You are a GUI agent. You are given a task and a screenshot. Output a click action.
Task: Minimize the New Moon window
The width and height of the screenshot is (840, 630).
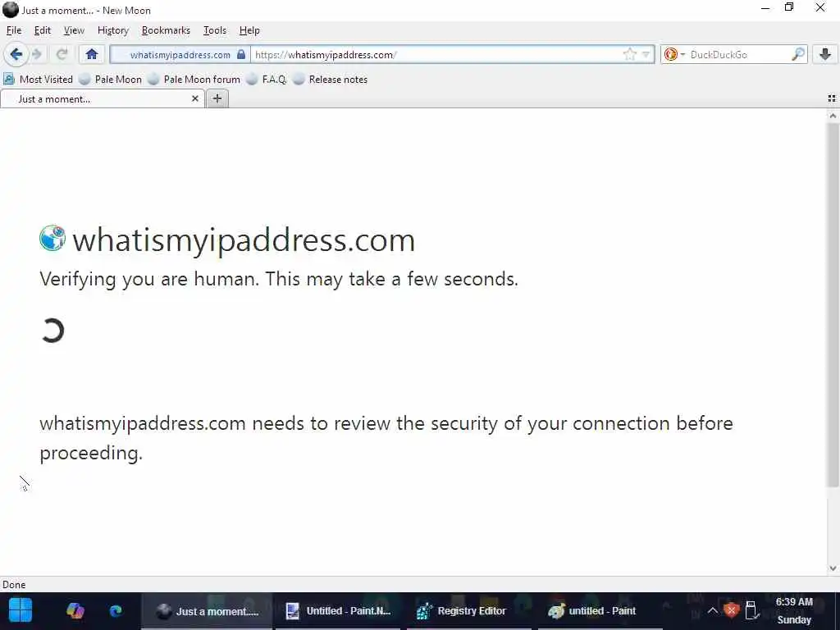click(x=765, y=8)
